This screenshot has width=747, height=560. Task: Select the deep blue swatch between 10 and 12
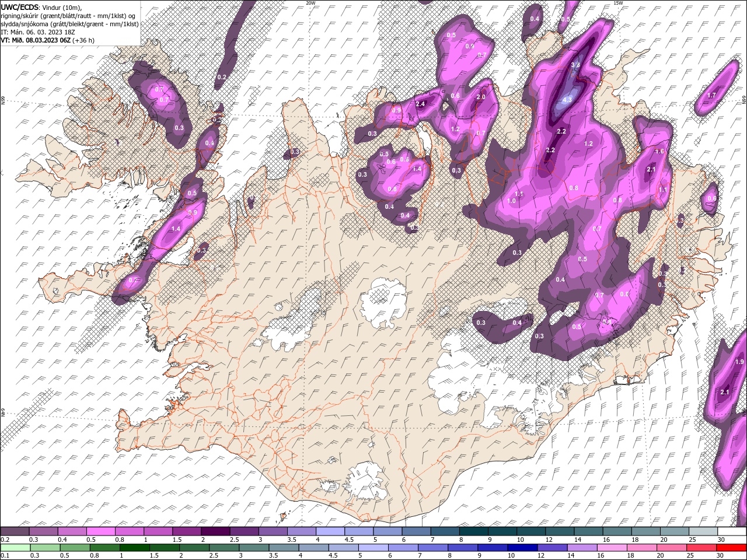522,548
